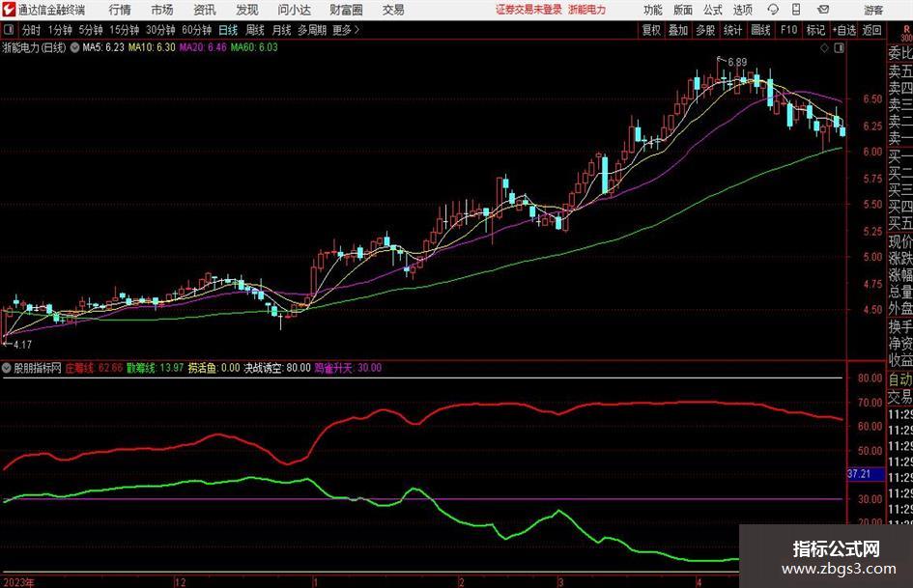This screenshot has height=588, width=913.
Task: Expand the 股朋指标网 indicator menu
Action: tap(7, 368)
